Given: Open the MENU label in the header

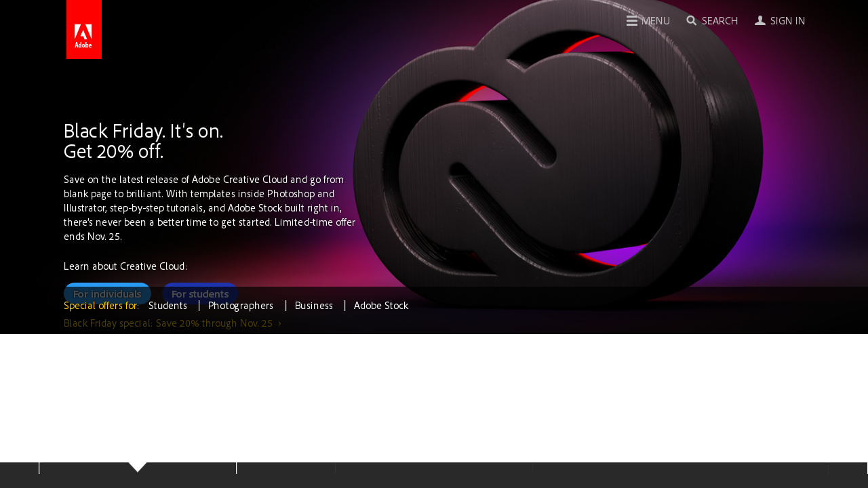Looking at the screenshot, I should [x=656, y=21].
